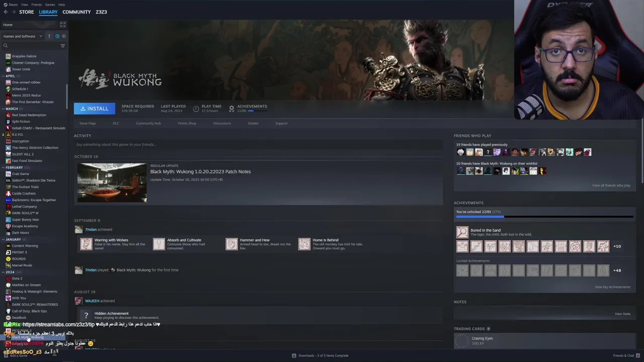Open View all friends who play
The width and height of the screenshot is (644, 362).
611,186
